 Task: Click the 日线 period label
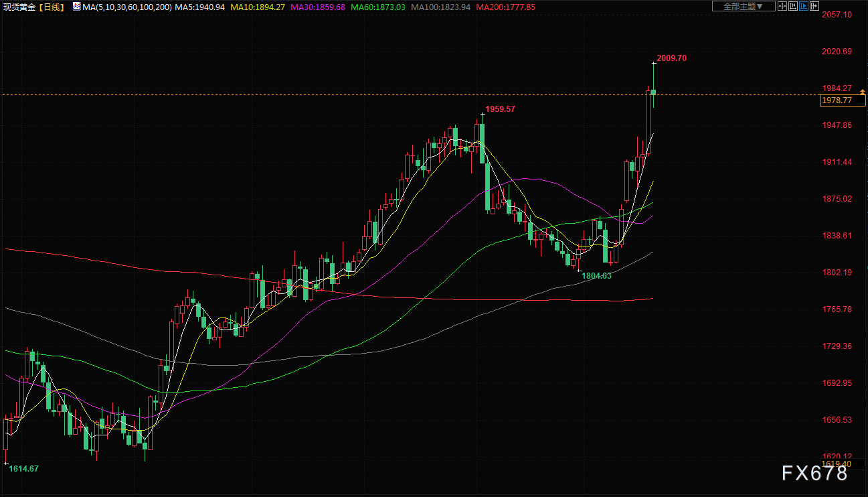54,7
